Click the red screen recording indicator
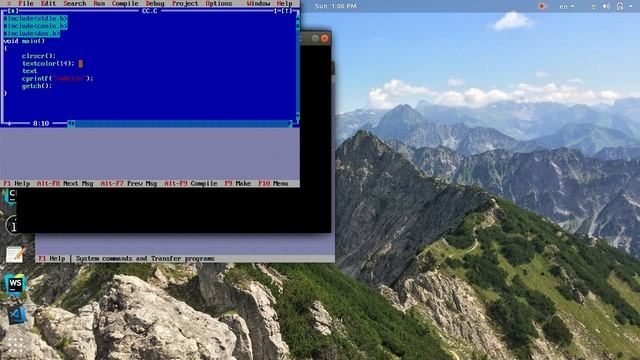 [542, 6]
